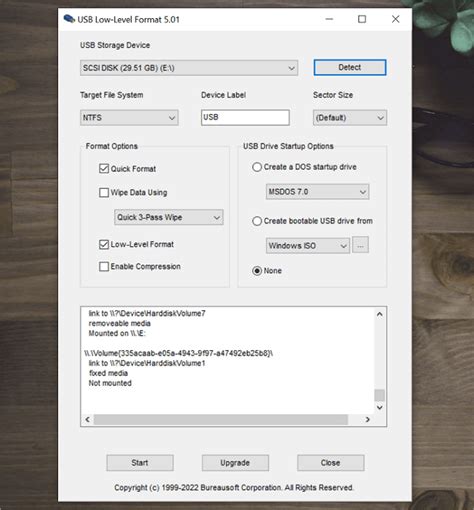Click the Device Label text field
This screenshot has height=510, width=474.
(x=245, y=117)
